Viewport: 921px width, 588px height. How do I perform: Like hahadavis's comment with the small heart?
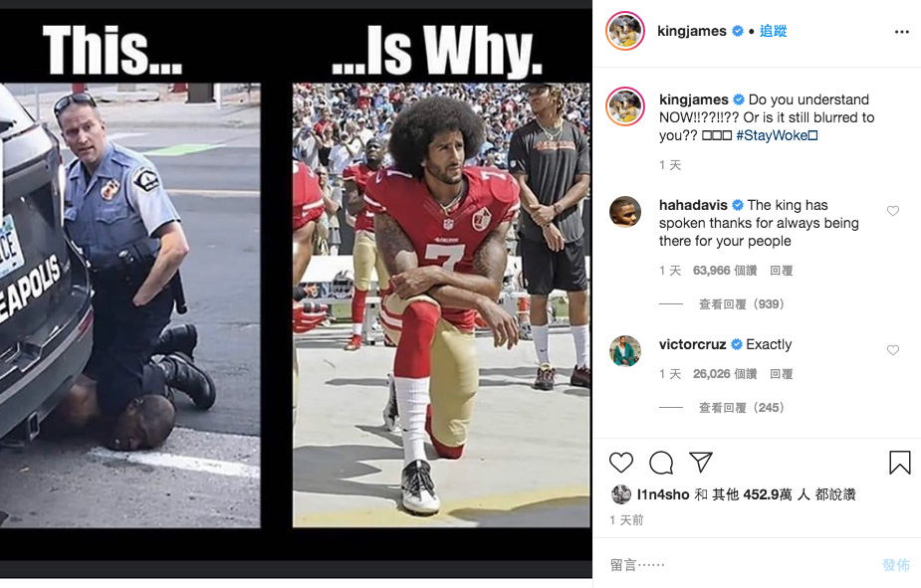893,211
